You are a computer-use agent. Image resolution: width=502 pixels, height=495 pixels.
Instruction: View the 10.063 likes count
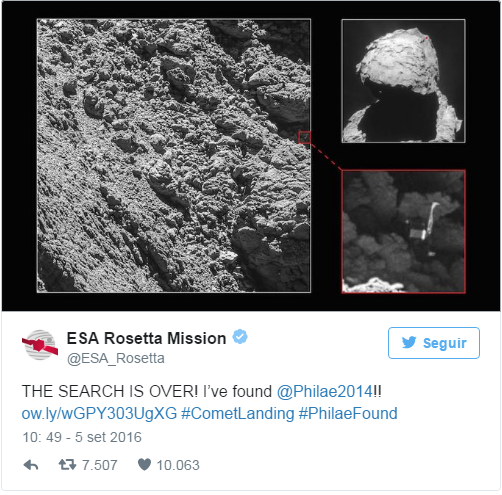pos(178,465)
